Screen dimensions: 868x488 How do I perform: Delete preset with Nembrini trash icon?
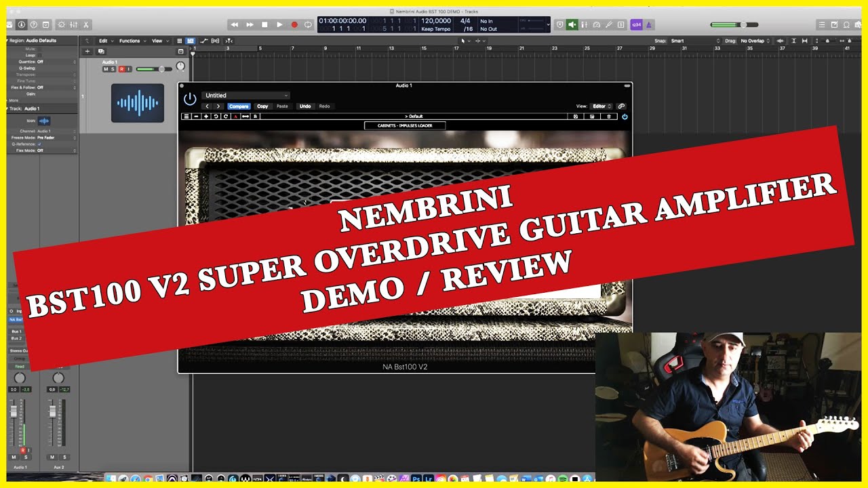point(608,117)
